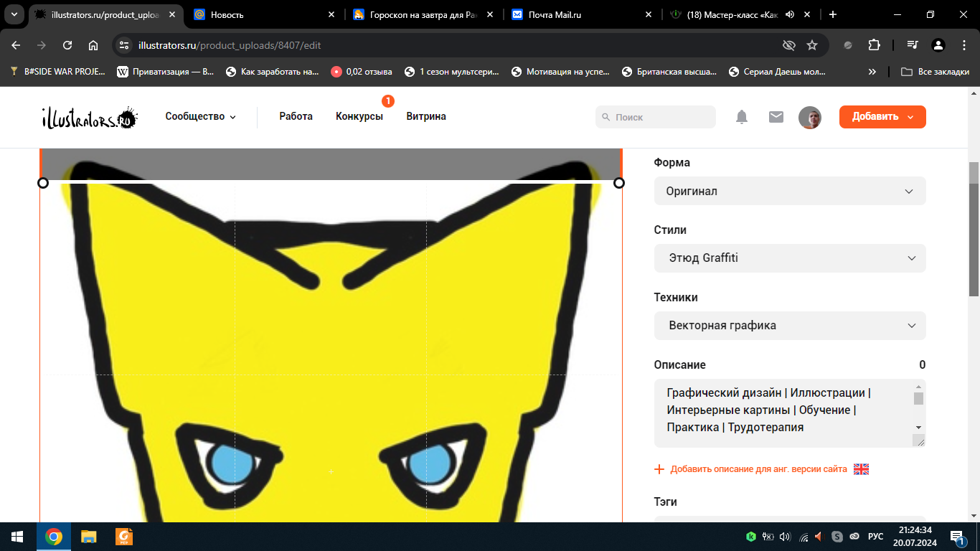Open a new browser tab

tap(832, 14)
